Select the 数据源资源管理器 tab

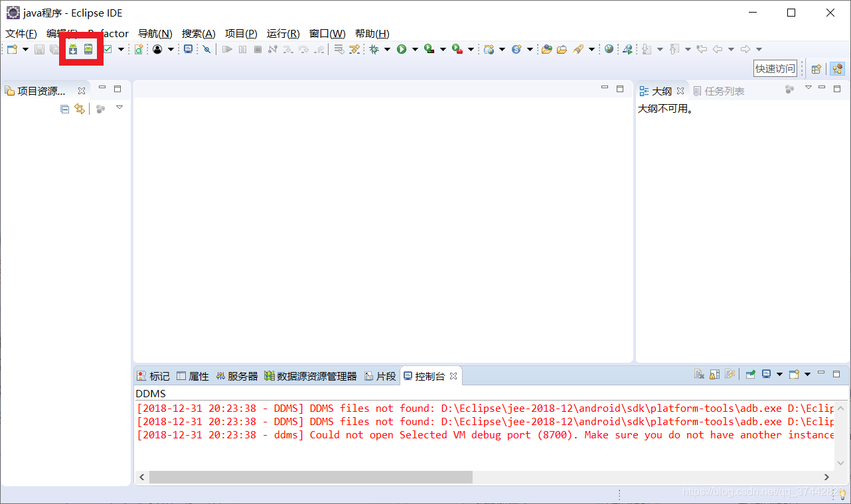tap(311, 376)
